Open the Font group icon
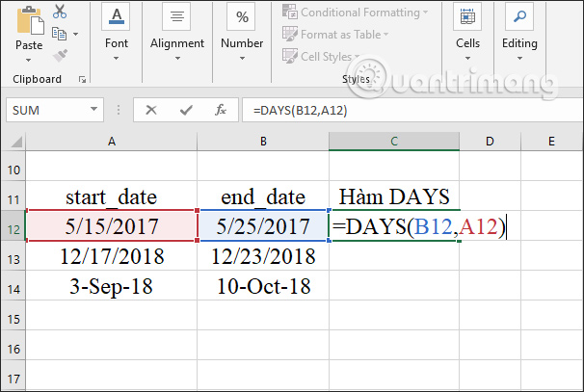 [x=117, y=16]
